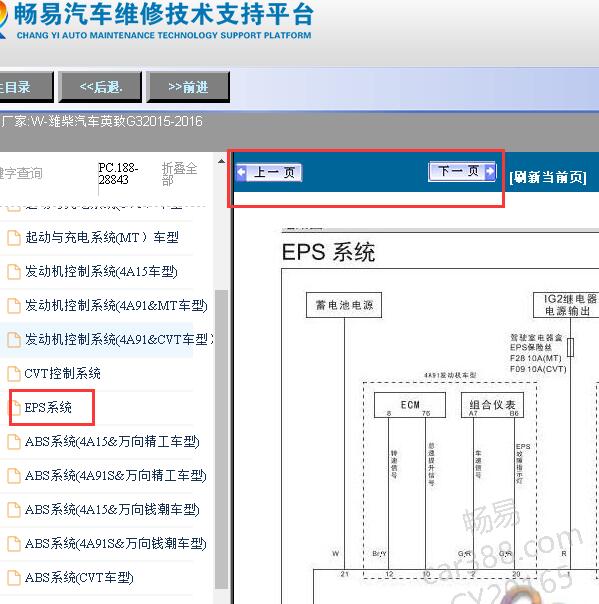Click the 后退 (back) button
This screenshot has width=599, height=604.
(x=100, y=87)
